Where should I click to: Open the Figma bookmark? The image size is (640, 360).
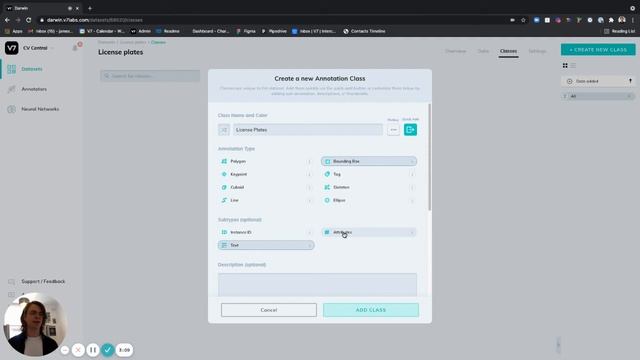pyautogui.click(x=246, y=31)
